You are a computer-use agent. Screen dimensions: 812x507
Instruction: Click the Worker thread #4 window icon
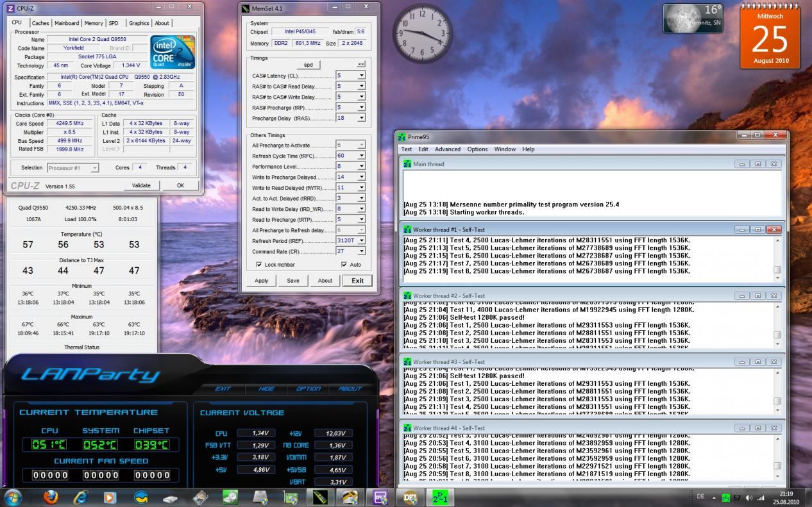tap(407, 428)
